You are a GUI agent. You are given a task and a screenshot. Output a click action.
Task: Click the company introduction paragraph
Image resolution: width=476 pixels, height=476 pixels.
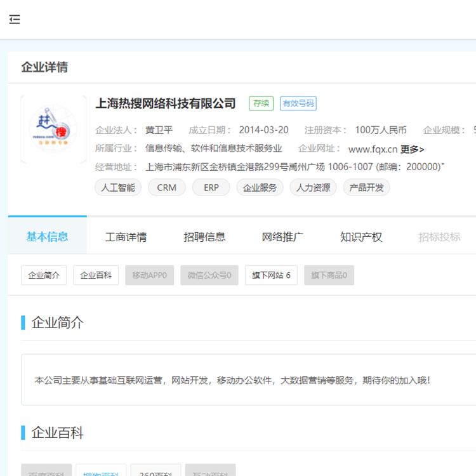point(232,380)
